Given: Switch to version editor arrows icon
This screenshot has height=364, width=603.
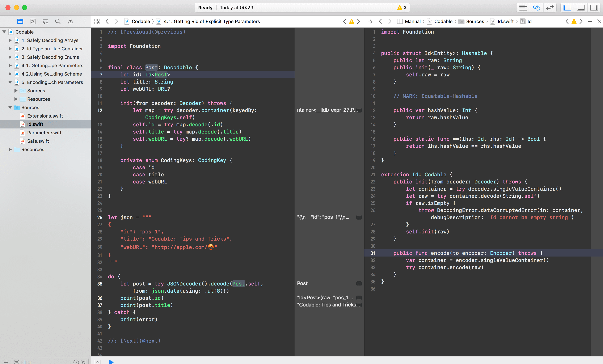Looking at the screenshot, I should [x=550, y=8].
